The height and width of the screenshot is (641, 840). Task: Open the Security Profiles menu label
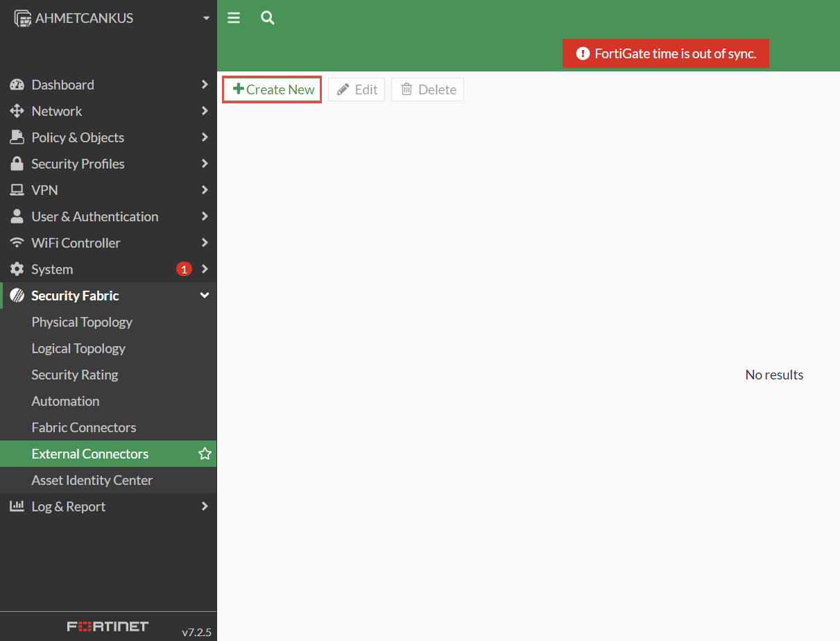tap(78, 164)
